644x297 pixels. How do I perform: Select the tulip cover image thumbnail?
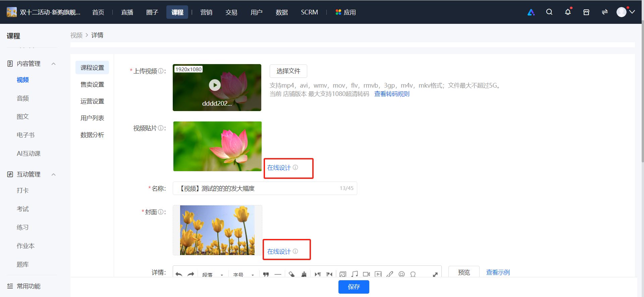pyautogui.click(x=217, y=230)
